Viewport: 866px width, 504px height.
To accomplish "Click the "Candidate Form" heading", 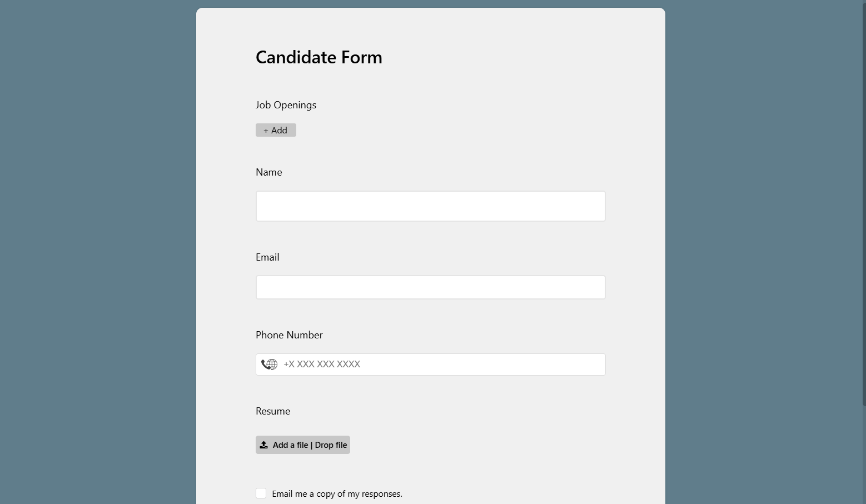I will (x=318, y=57).
